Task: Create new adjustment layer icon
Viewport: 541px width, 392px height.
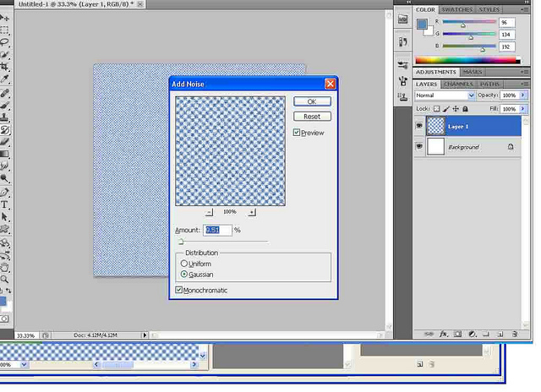Action: tap(472, 334)
